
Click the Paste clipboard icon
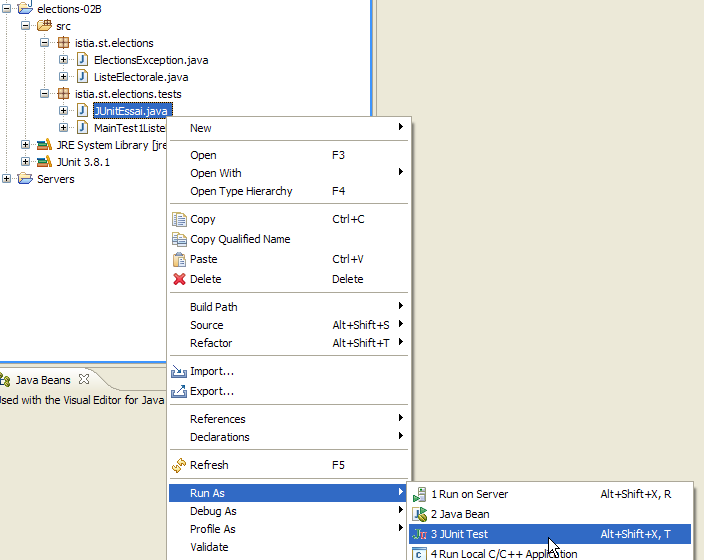[180, 259]
